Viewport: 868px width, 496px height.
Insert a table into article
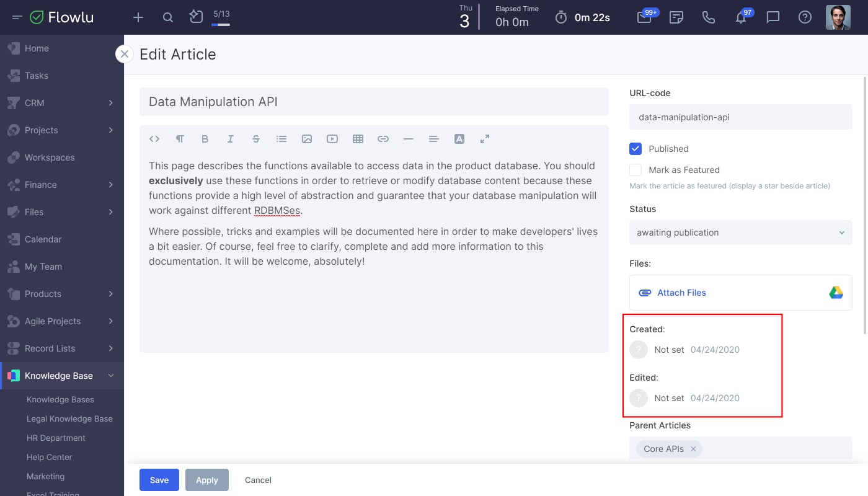point(358,139)
